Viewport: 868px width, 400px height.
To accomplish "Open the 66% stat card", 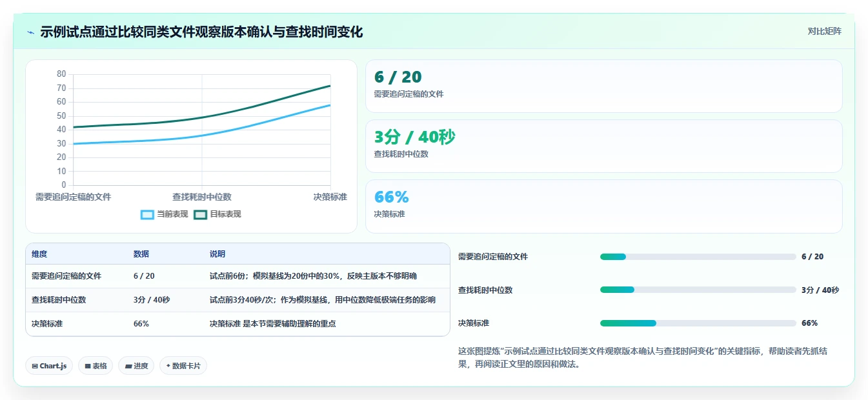I will 603,206.
